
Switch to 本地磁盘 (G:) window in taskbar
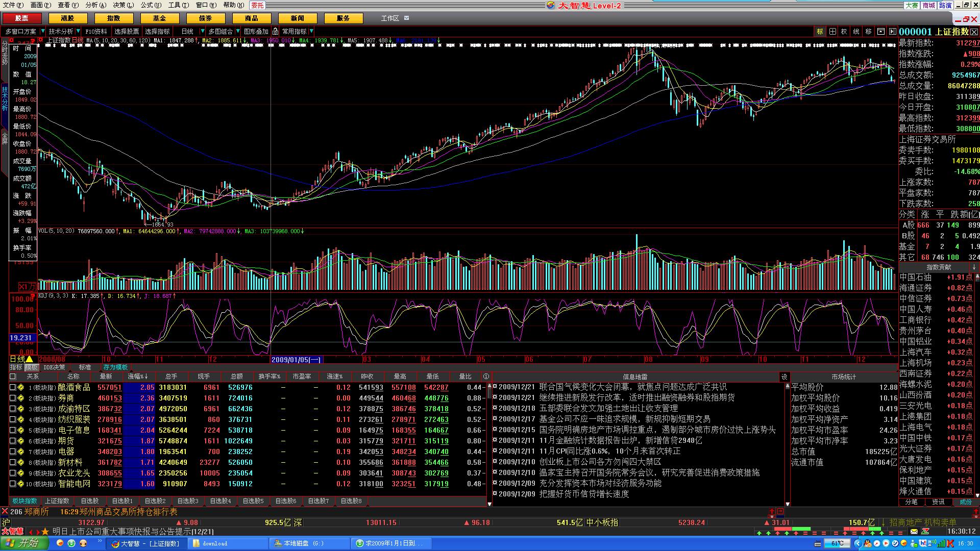pyautogui.click(x=310, y=543)
